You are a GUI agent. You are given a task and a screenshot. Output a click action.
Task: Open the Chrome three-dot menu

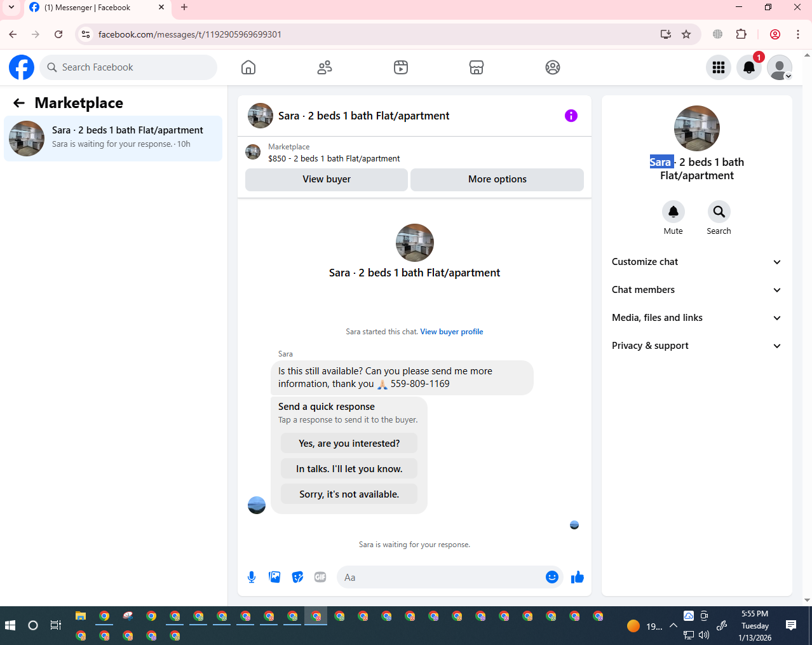click(798, 34)
